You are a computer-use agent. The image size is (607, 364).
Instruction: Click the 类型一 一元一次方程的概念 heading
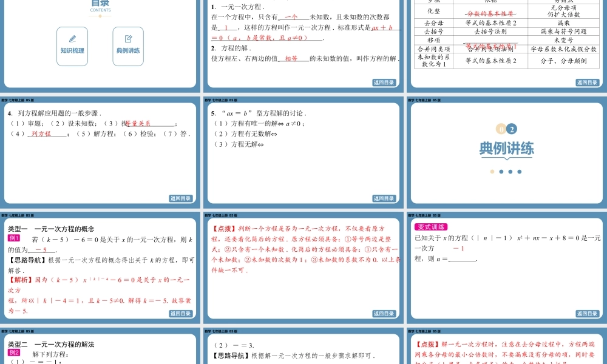pos(51,229)
